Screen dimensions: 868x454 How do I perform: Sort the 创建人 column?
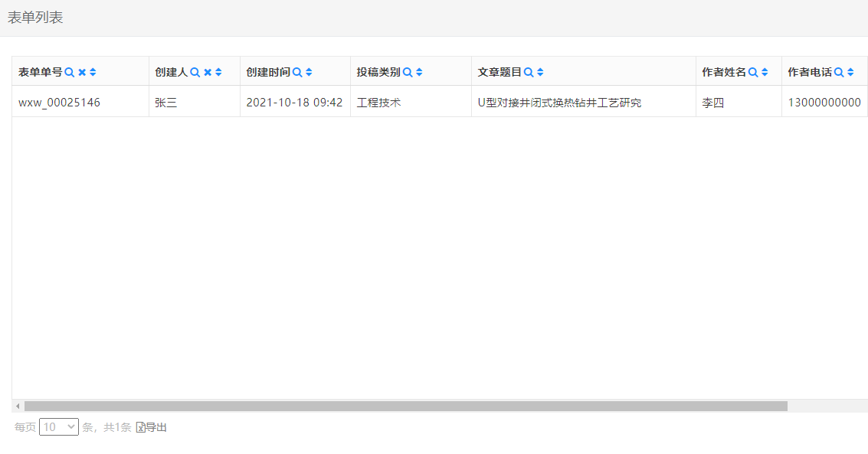[218, 72]
